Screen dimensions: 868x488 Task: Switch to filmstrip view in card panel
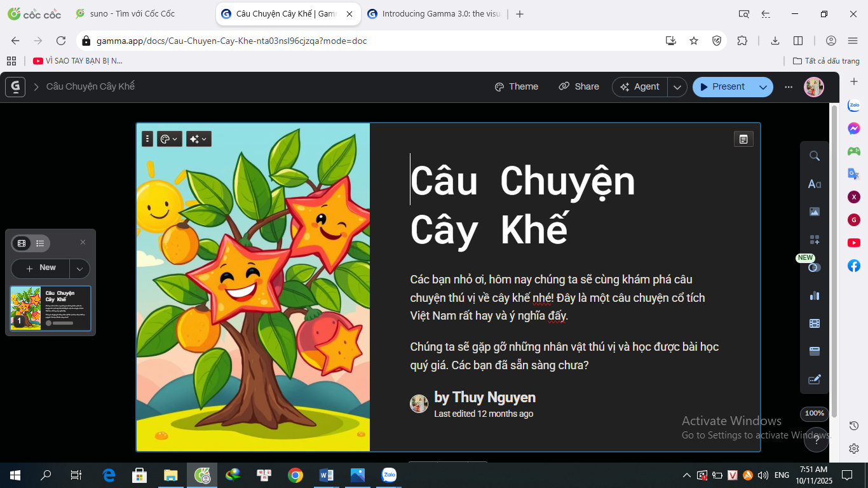click(x=22, y=243)
